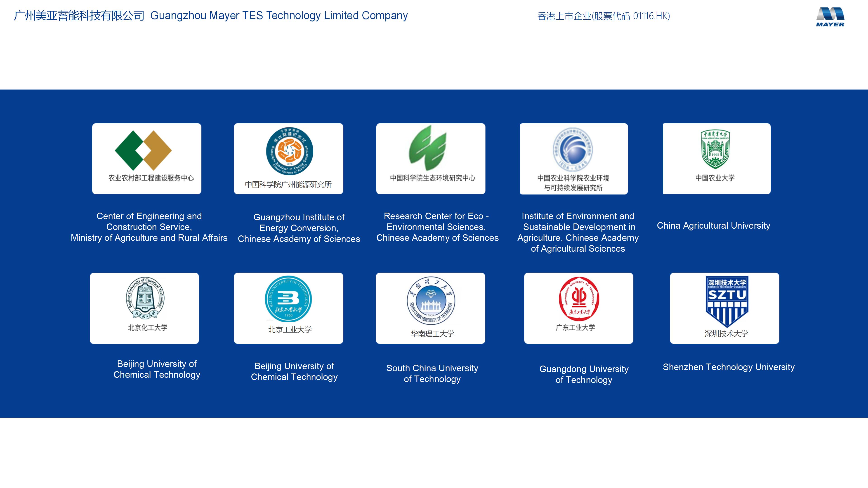
Task: Click China Agricultural University green shield emblem
Action: coord(715,149)
